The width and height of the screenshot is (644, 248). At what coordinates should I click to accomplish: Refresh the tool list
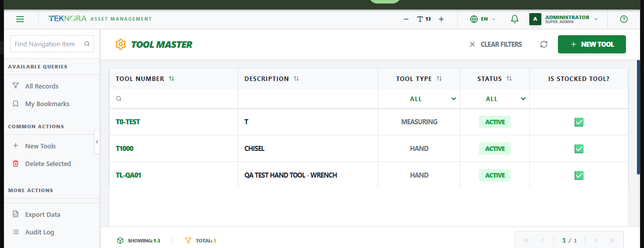(544, 44)
